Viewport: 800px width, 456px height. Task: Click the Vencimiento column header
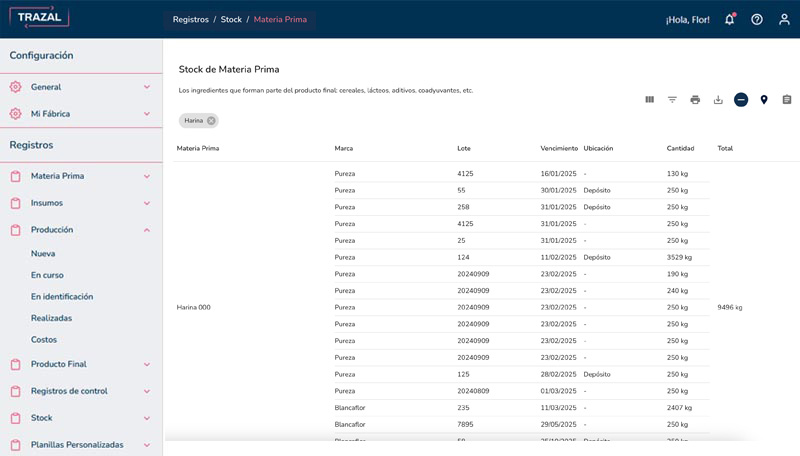[558, 148]
